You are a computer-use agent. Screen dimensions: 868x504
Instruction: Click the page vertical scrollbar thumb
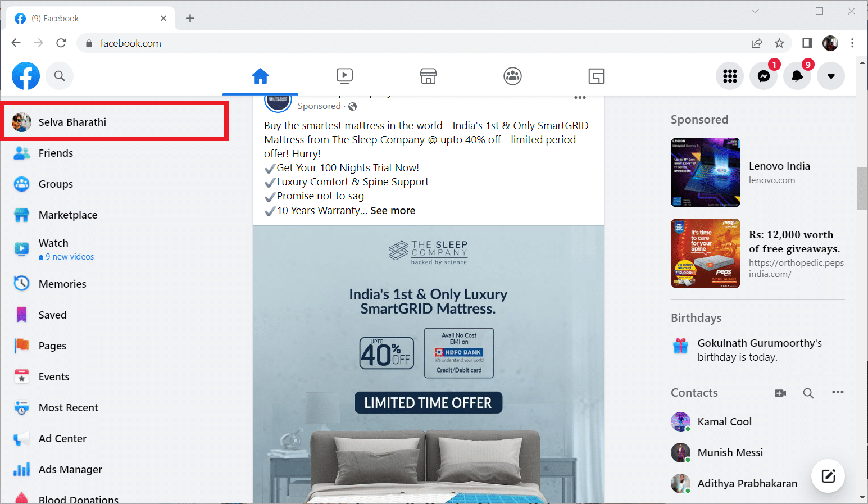point(862,188)
